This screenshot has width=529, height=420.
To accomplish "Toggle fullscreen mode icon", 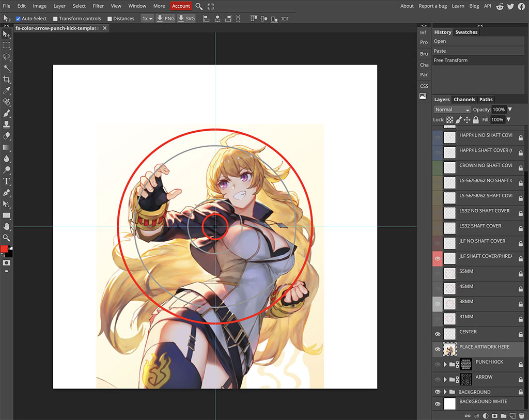I will [x=211, y=6].
